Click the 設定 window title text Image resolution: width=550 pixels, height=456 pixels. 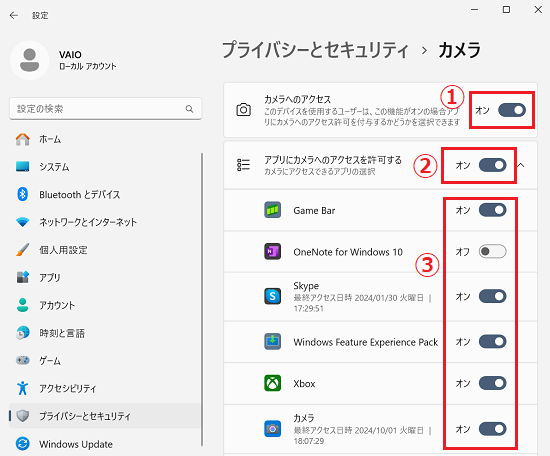40,15
